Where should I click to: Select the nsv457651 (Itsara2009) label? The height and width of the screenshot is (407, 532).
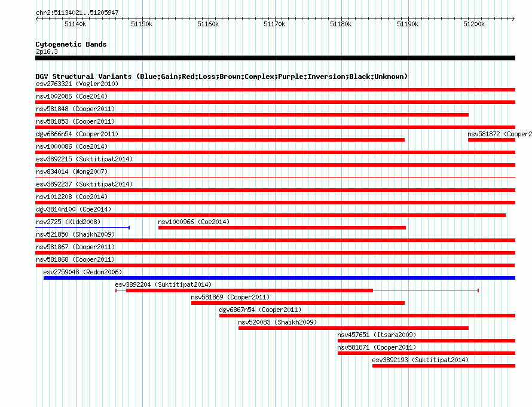pyautogui.click(x=377, y=335)
